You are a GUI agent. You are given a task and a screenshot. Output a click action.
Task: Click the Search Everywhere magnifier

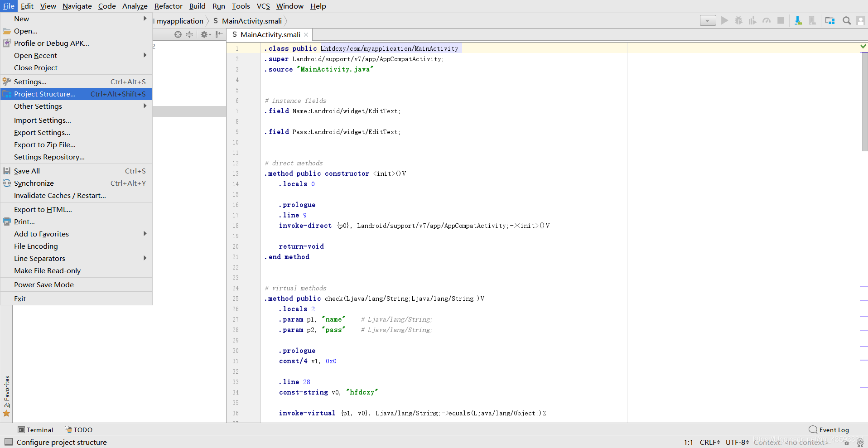pyautogui.click(x=846, y=20)
